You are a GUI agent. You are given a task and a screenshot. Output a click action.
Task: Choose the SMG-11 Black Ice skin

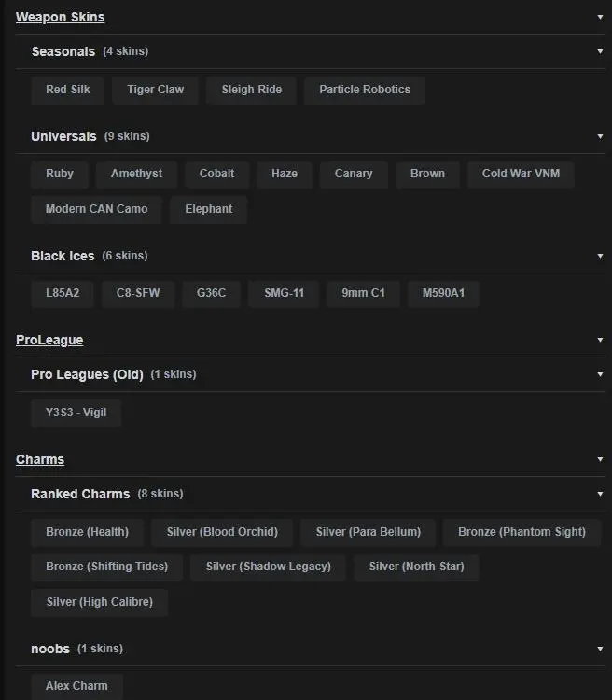[285, 293]
